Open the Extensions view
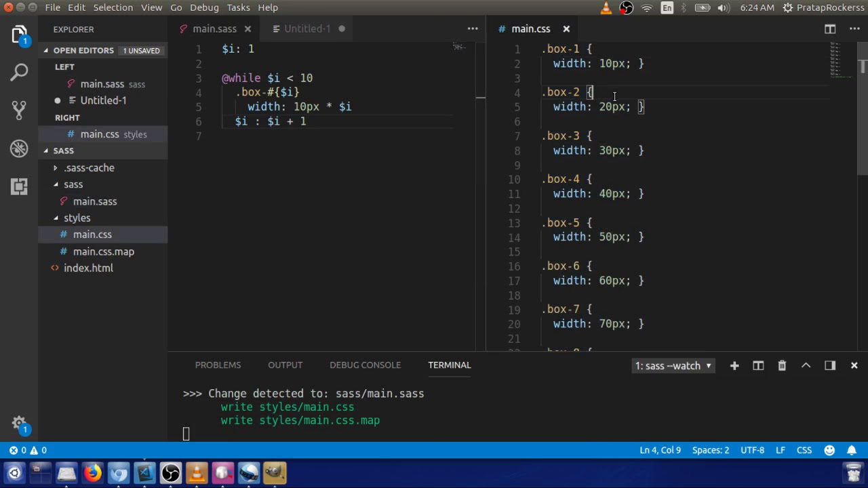 [19, 186]
